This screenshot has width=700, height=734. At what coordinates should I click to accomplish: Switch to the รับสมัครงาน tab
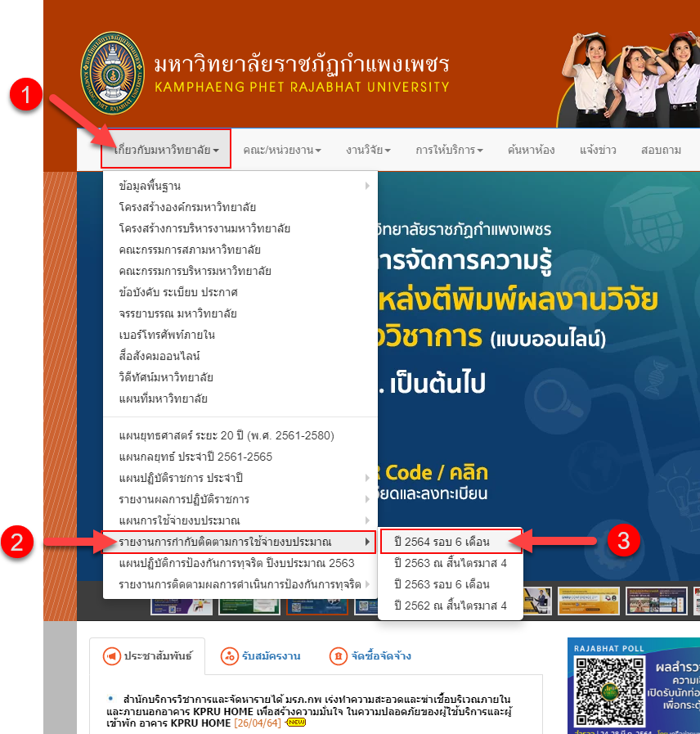click(x=261, y=655)
